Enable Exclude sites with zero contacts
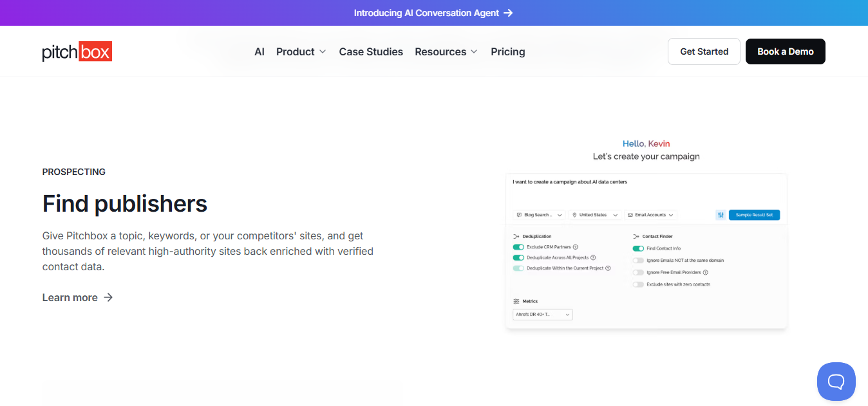The width and height of the screenshot is (868, 406). coord(638,284)
